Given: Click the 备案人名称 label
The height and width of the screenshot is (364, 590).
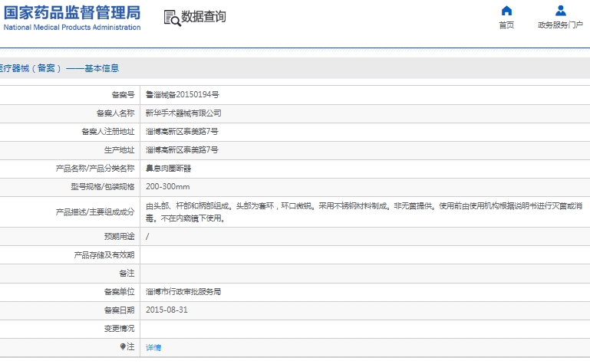Looking at the screenshot, I should click(116, 113).
